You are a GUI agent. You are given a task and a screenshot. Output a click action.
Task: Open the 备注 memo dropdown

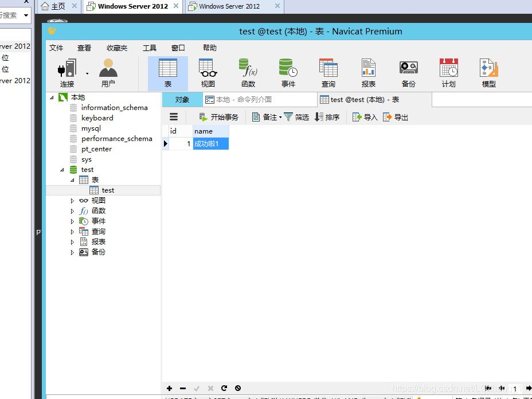coord(267,118)
